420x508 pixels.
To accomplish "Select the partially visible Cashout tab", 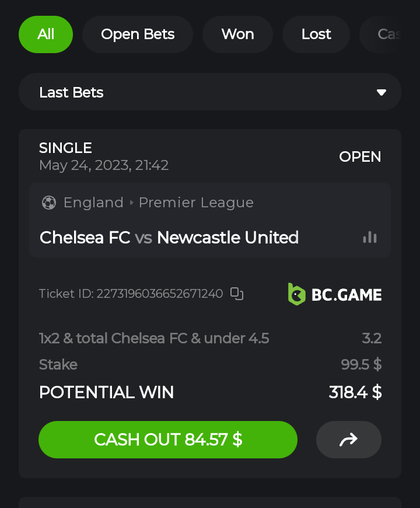I will point(386,34).
